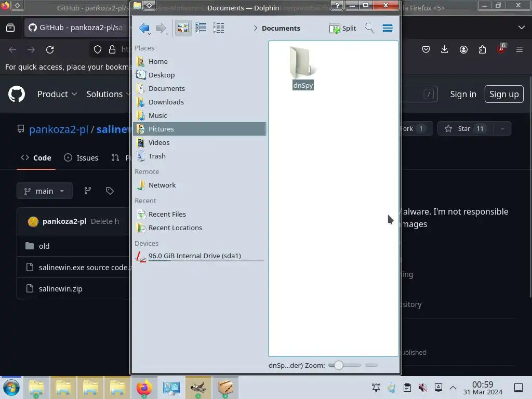The image size is (532, 399).
Task: Select GitHub tab in Firefox
Action: 77,28
